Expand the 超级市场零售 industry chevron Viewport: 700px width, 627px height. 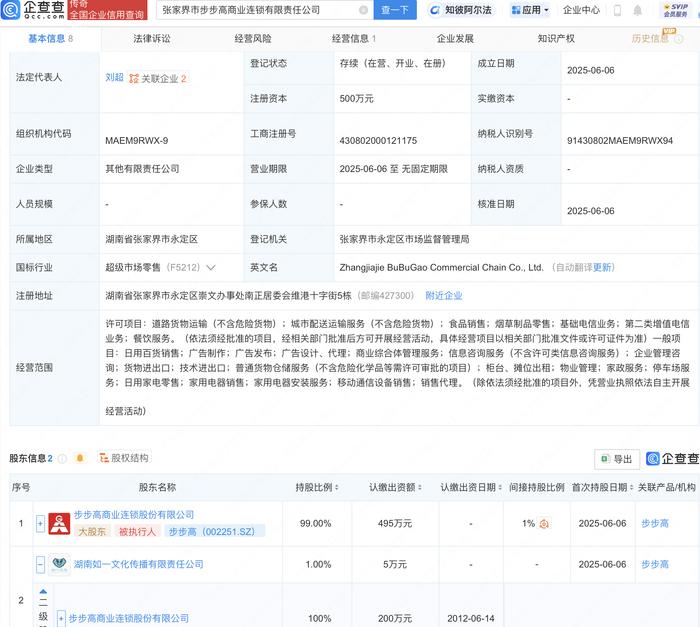pos(211,268)
